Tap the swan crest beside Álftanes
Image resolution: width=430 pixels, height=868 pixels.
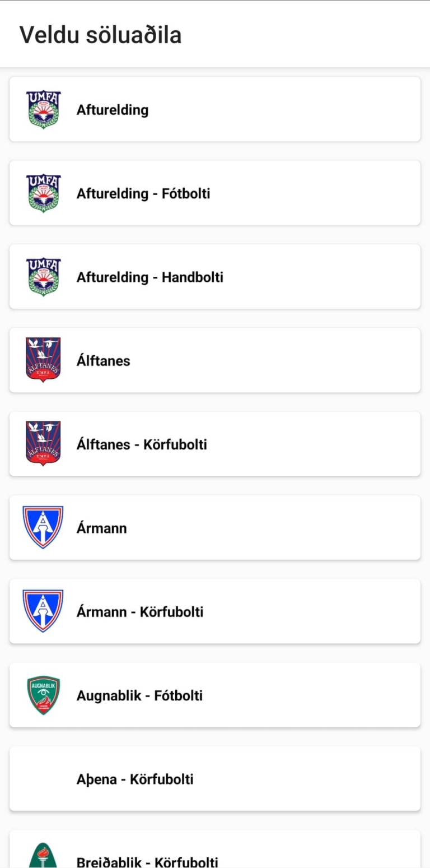click(43, 360)
